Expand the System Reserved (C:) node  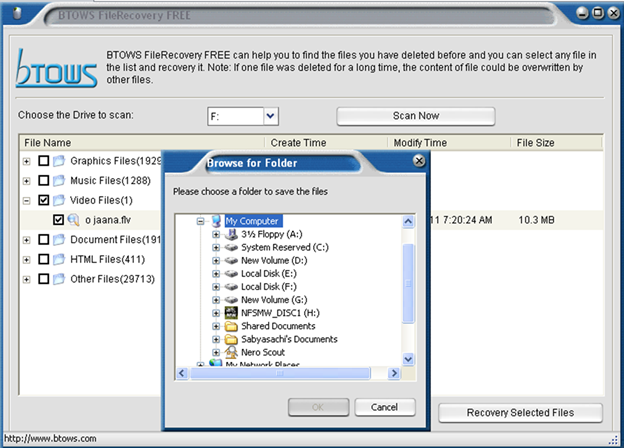coord(216,247)
